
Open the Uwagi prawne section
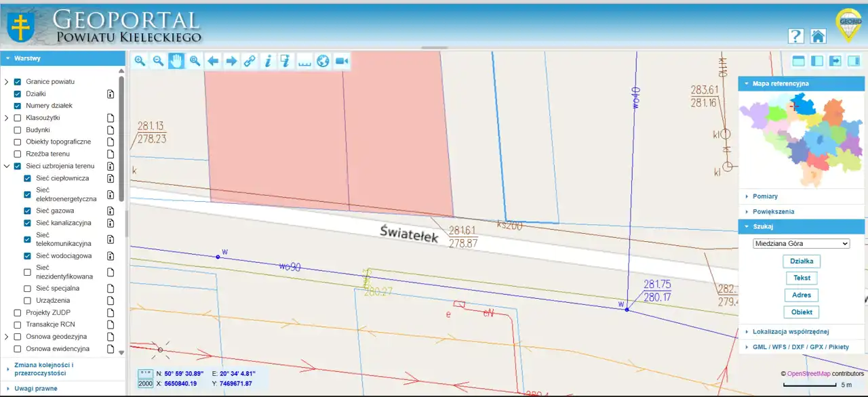35,389
